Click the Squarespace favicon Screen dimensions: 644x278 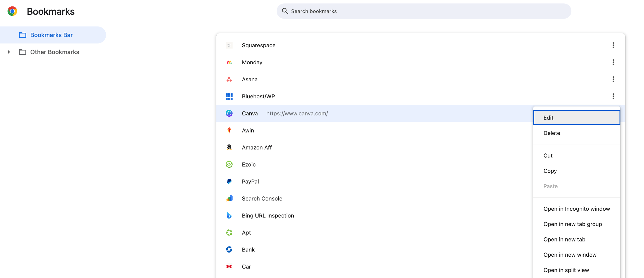229,45
